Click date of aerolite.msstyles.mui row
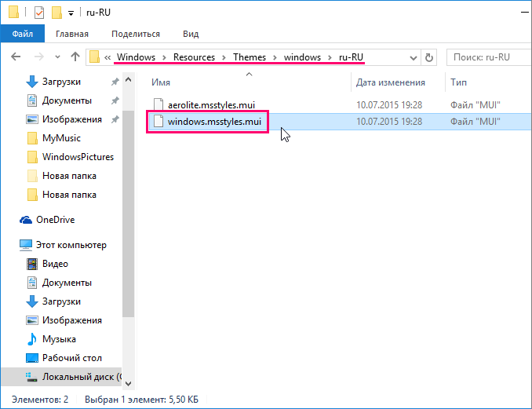Screen dimensions: 532x409 click(x=389, y=105)
